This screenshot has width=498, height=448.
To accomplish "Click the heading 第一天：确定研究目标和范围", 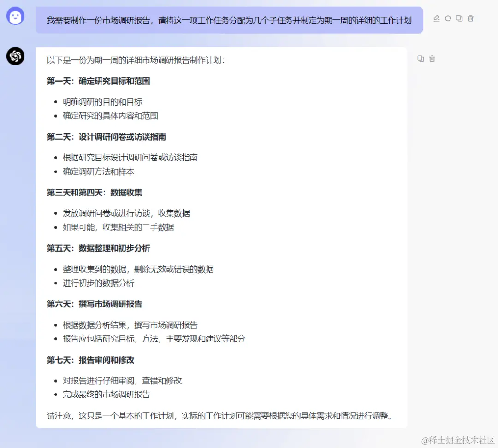I will (x=99, y=81).
